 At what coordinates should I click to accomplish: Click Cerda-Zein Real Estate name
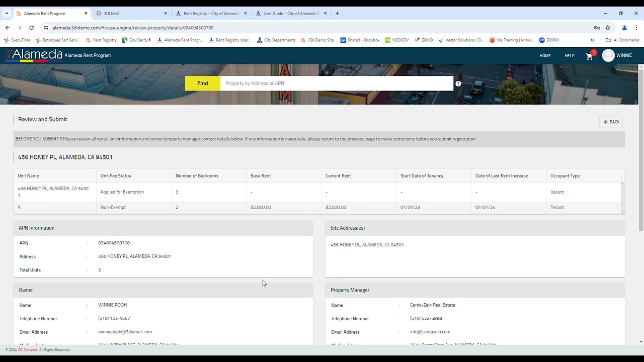[433, 305]
